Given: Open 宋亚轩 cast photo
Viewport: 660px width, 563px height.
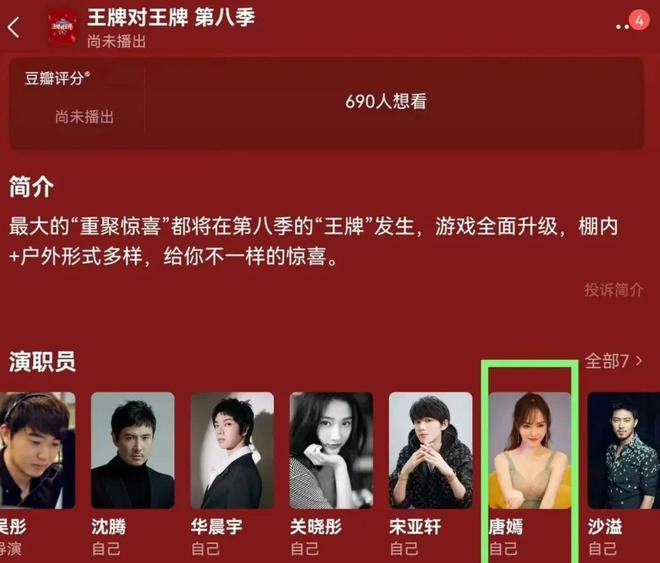Looking at the screenshot, I should point(431,450).
